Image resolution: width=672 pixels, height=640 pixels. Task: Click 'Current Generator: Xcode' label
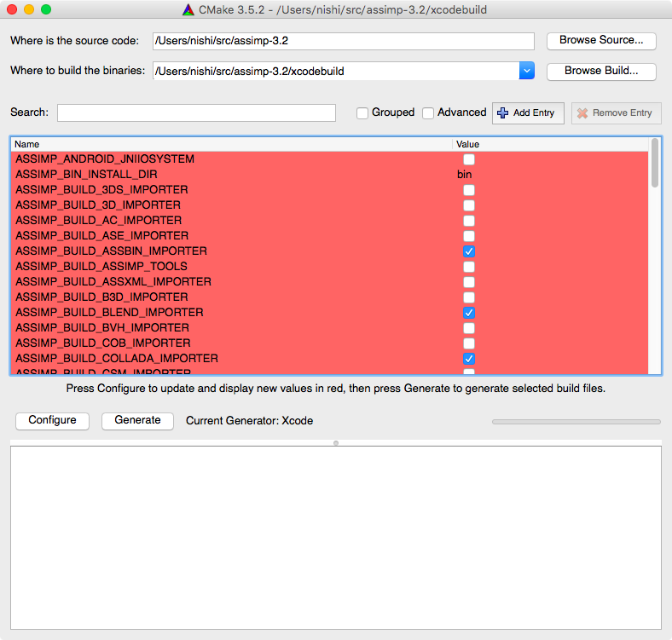point(249,421)
